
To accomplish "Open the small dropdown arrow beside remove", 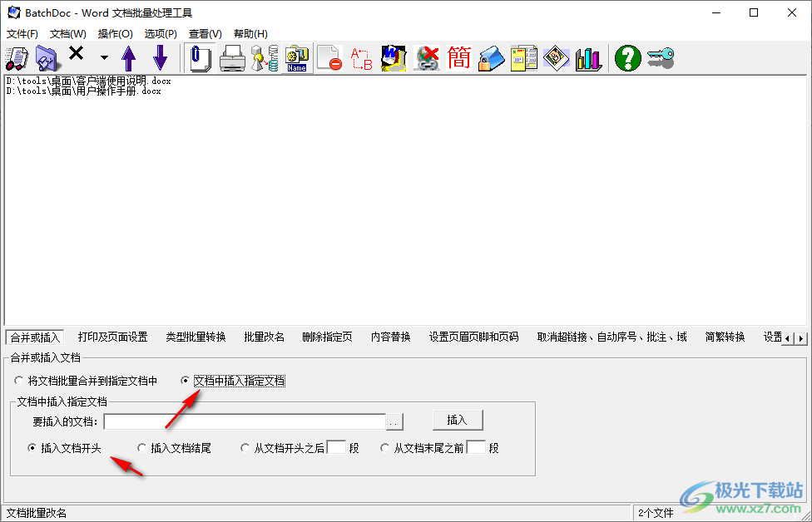I will 104,58.
